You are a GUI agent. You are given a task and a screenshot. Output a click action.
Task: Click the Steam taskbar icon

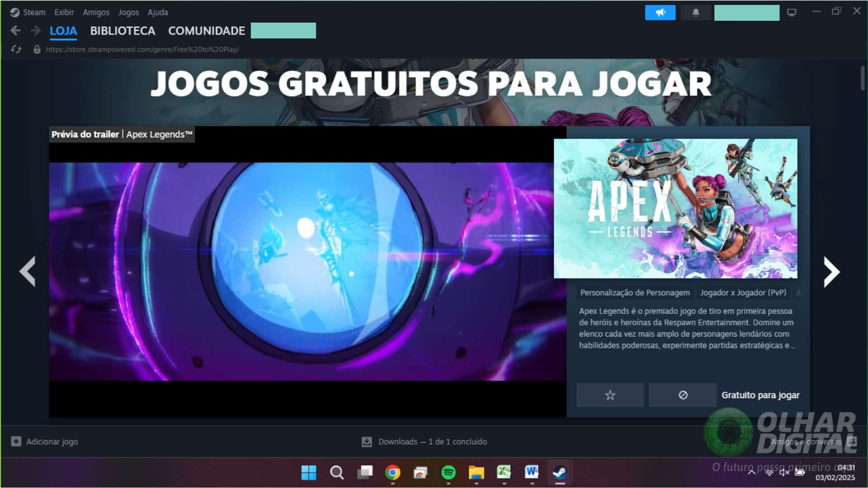click(x=560, y=473)
